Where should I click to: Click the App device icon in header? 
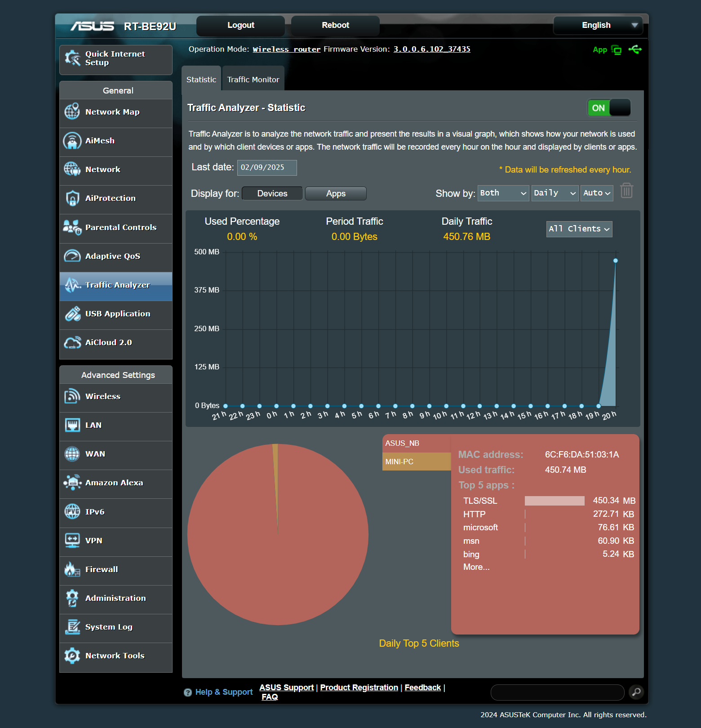(x=617, y=50)
